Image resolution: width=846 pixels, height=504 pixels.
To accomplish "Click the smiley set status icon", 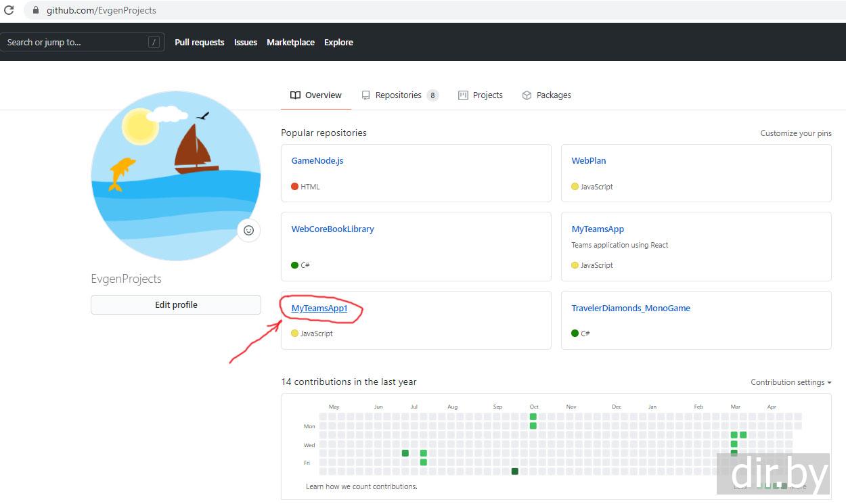I will click(x=248, y=230).
